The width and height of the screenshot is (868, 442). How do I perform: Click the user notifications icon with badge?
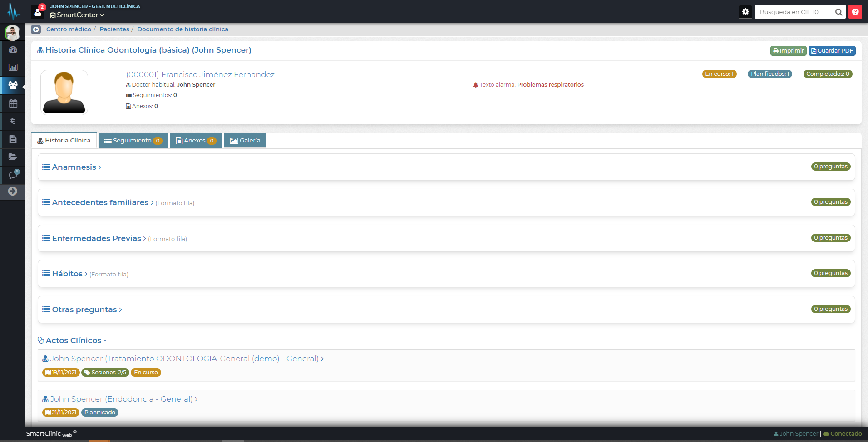[x=38, y=11]
